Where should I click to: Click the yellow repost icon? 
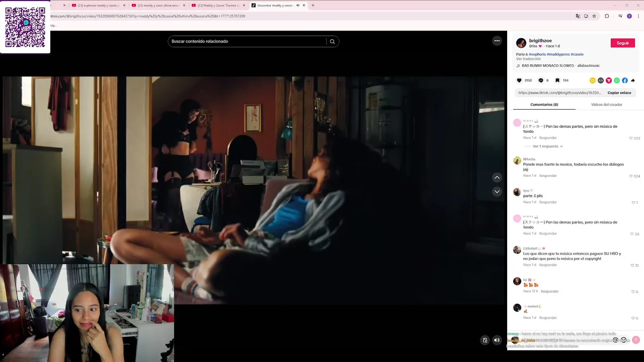[x=593, y=80]
